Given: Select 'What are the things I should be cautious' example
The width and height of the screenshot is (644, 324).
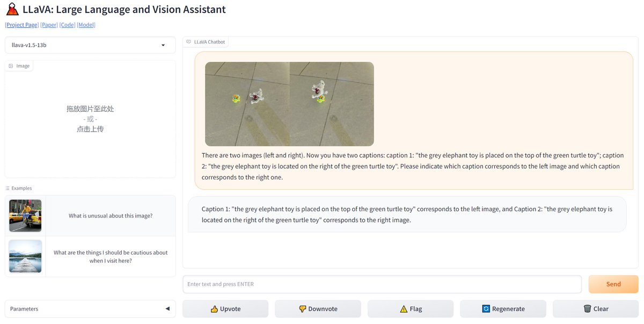Looking at the screenshot, I should [x=111, y=256].
